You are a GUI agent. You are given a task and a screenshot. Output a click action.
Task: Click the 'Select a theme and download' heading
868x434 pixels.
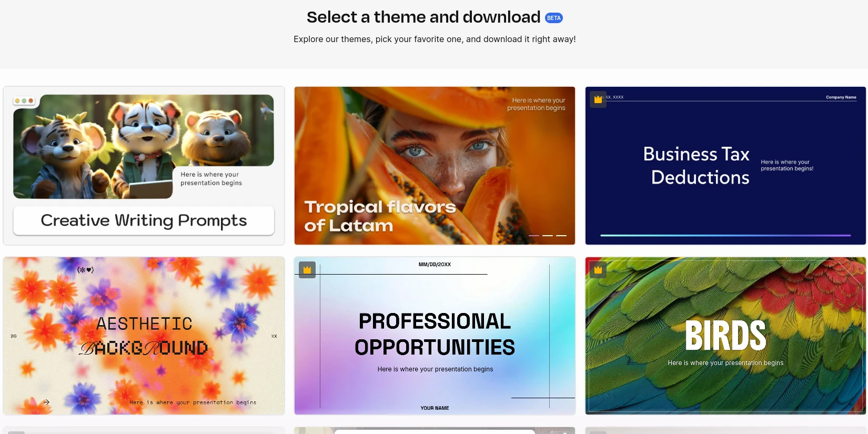[423, 17]
